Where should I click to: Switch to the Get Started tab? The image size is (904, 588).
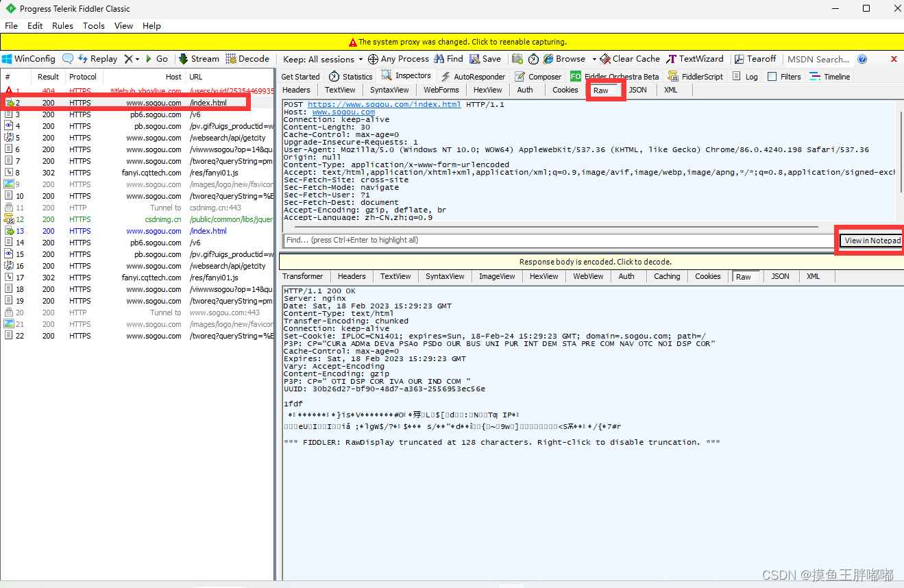[300, 77]
